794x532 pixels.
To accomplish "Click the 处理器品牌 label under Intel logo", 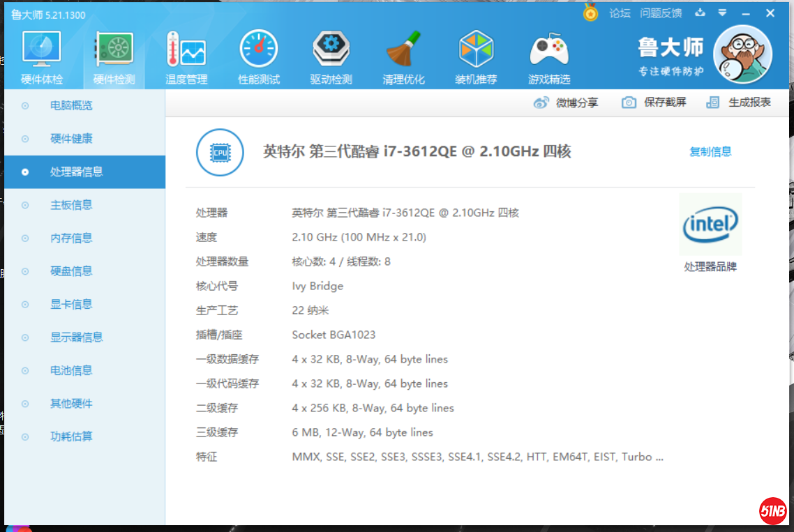I will 710,267.
